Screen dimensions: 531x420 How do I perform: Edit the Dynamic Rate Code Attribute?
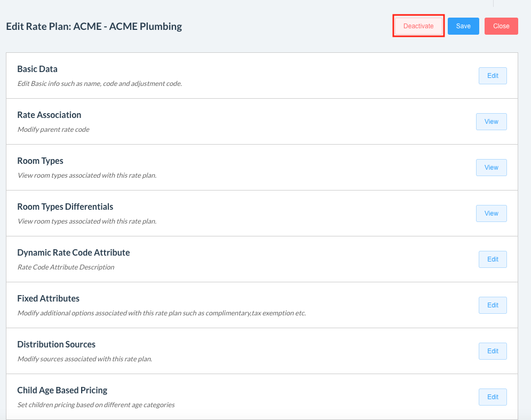pos(492,259)
